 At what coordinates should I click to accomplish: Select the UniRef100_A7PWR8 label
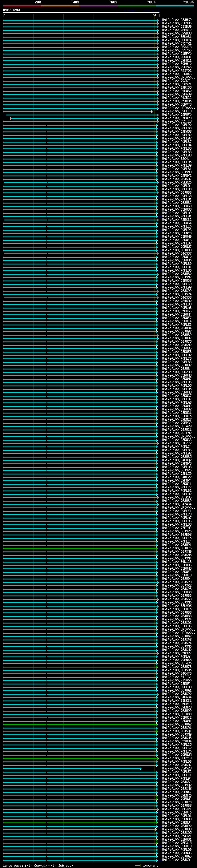click(177, 118)
